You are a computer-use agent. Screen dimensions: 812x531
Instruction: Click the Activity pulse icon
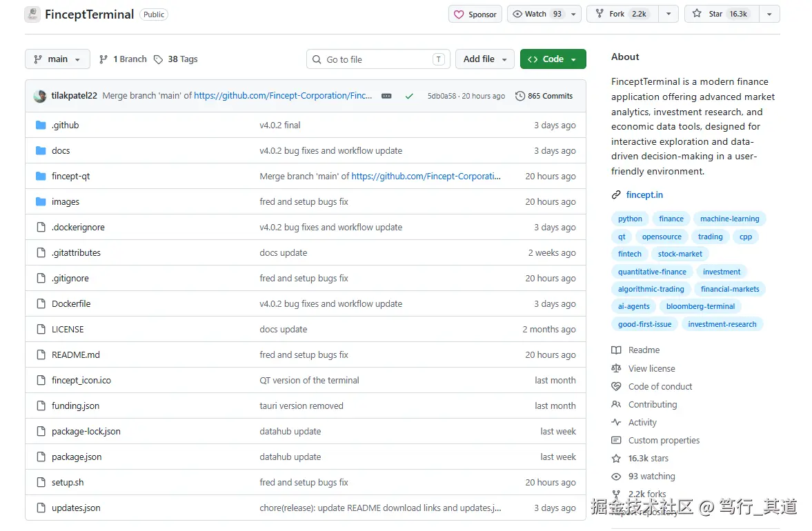[616, 422]
